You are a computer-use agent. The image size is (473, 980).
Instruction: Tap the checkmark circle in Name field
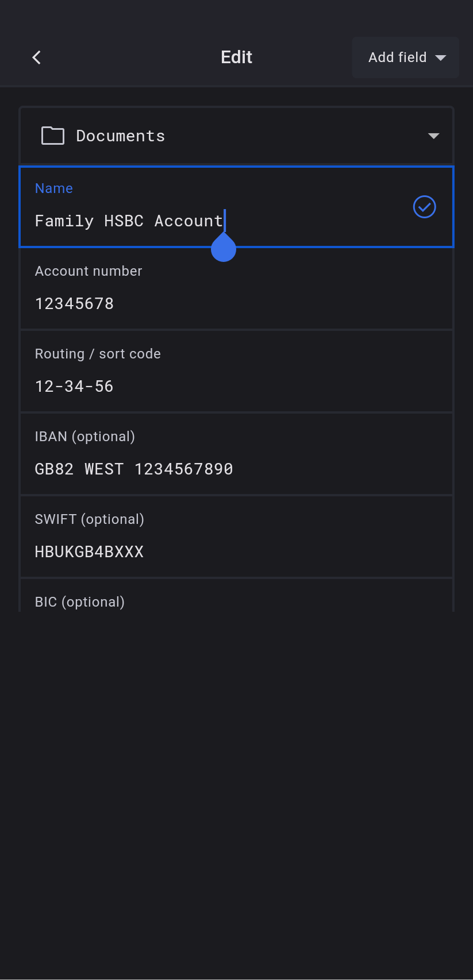[424, 207]
